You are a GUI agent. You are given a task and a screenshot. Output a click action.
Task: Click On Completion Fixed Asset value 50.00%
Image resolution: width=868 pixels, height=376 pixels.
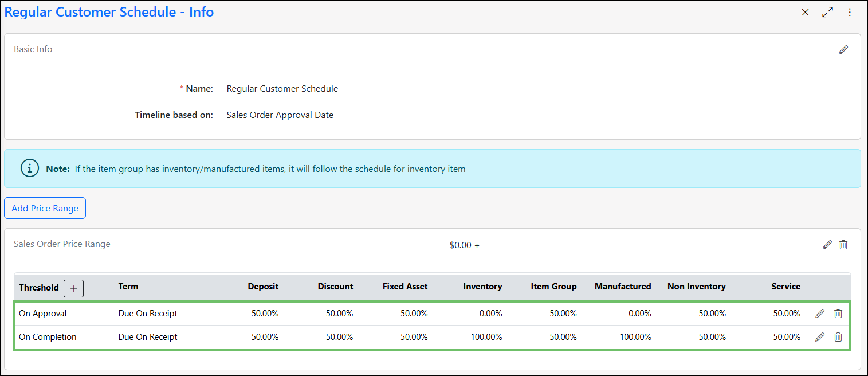pyautogui.click(x=414, y=337)
